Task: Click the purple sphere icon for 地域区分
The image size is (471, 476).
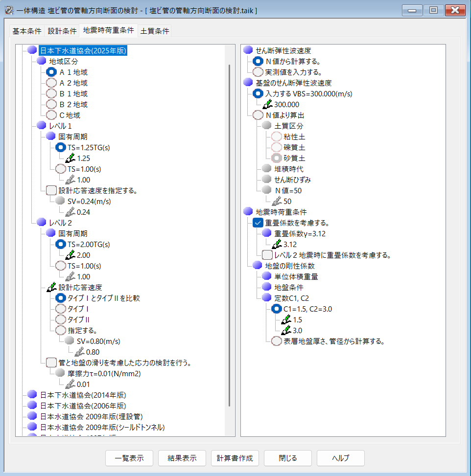Action: tap(42, 61)
